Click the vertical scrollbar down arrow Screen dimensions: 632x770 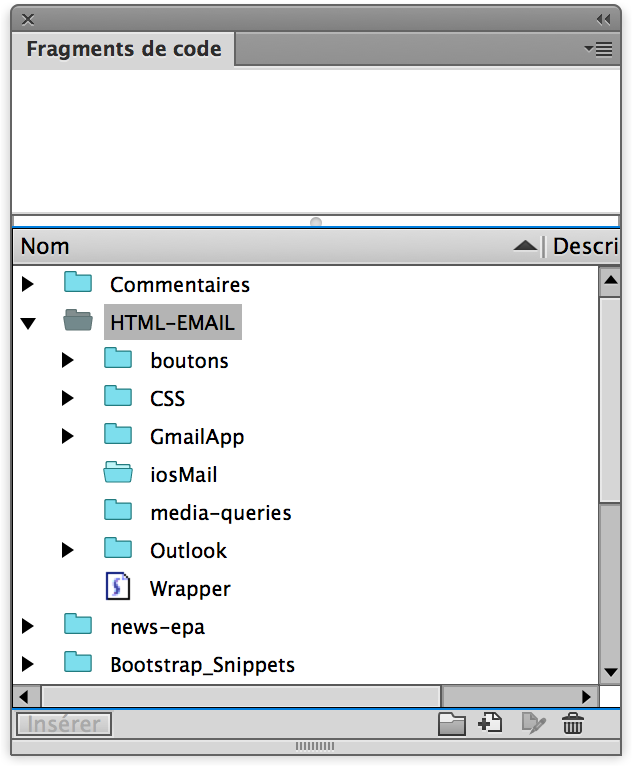click(610, 672)
